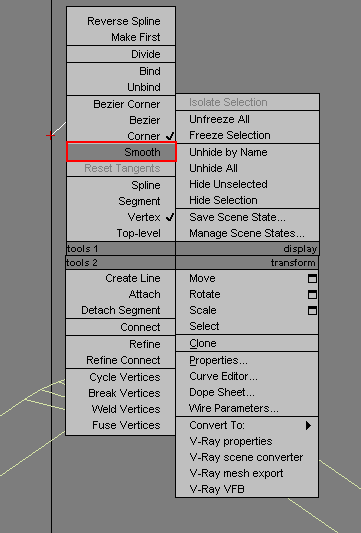Toggle the checked Corner vertex type
361x533 pixels.
(121, 136)
